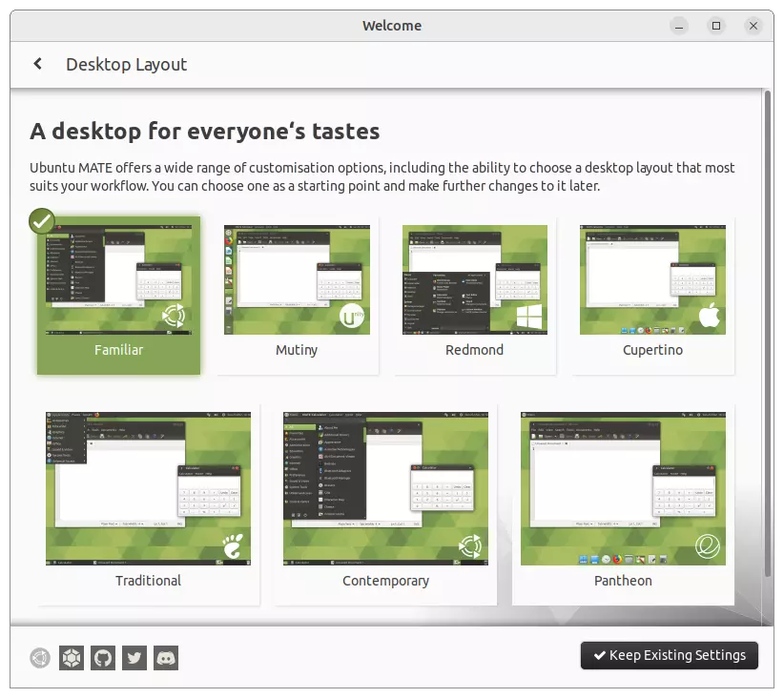Image resolution: width=784 pixels, height=698 pixels.
Task: Select the Redmond desktop layout
Action: (474, 279)
